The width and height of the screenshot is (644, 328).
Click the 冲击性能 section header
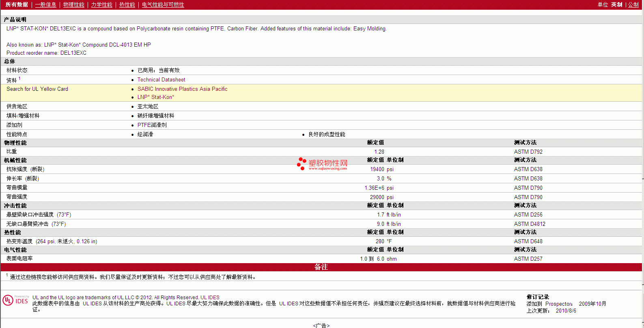click(15, 206)
